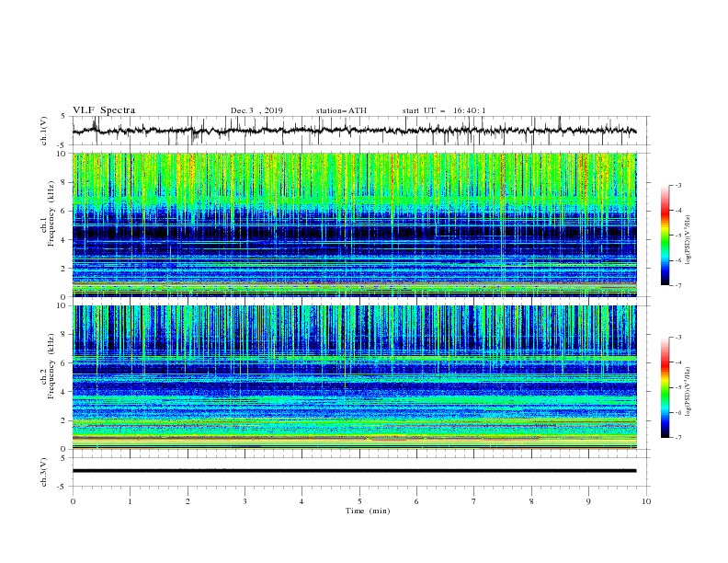Click the "VLF Spectra" title text
Viewport: 728px width, 563px height.
[104, 110]
